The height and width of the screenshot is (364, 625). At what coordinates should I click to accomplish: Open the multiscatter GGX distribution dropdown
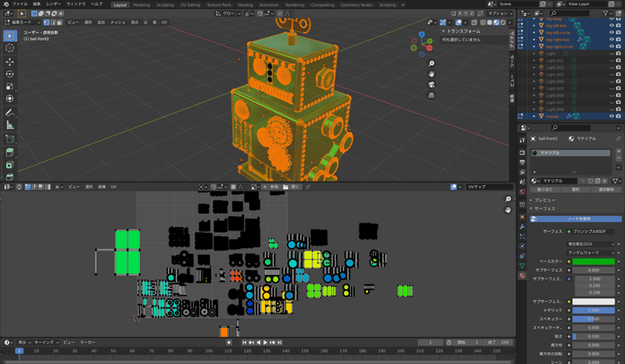pyautogui.click(x=591, y=244)
